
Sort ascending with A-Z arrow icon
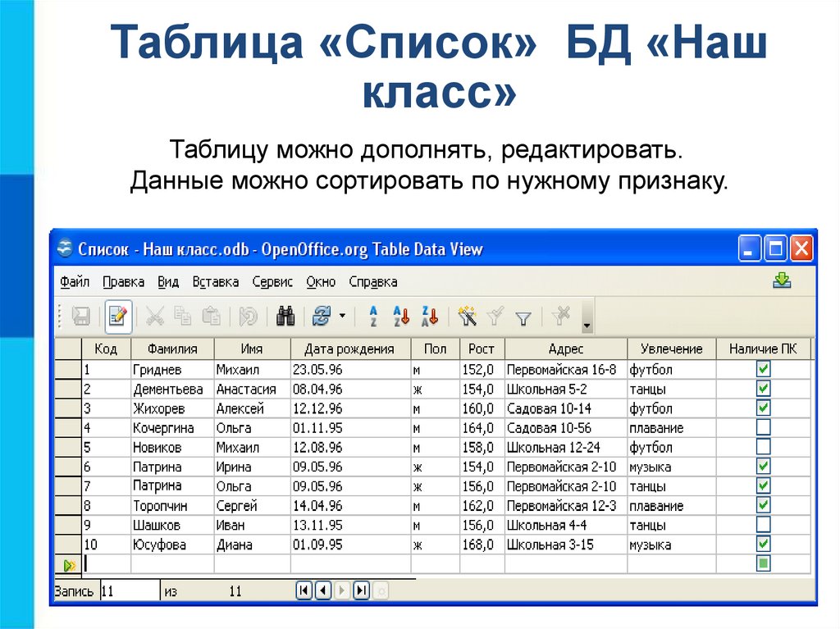click(401, 317)
